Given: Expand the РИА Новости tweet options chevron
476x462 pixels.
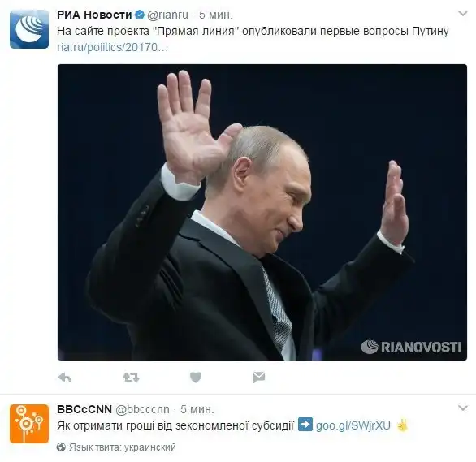Looking at the screenshot, I should (x=463, y=14).
